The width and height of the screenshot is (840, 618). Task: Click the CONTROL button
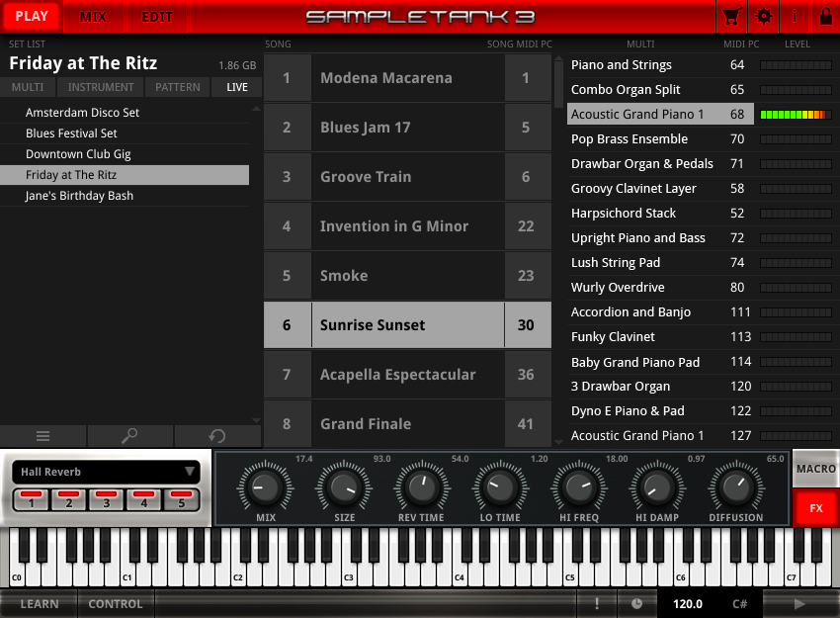[116, 604]
